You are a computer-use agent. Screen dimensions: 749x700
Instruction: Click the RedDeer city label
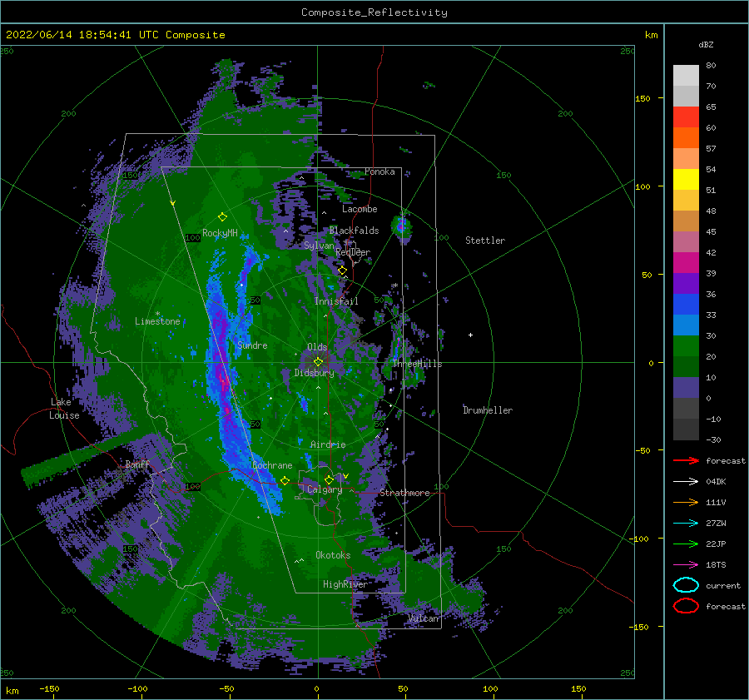click(x=353, y=252)
